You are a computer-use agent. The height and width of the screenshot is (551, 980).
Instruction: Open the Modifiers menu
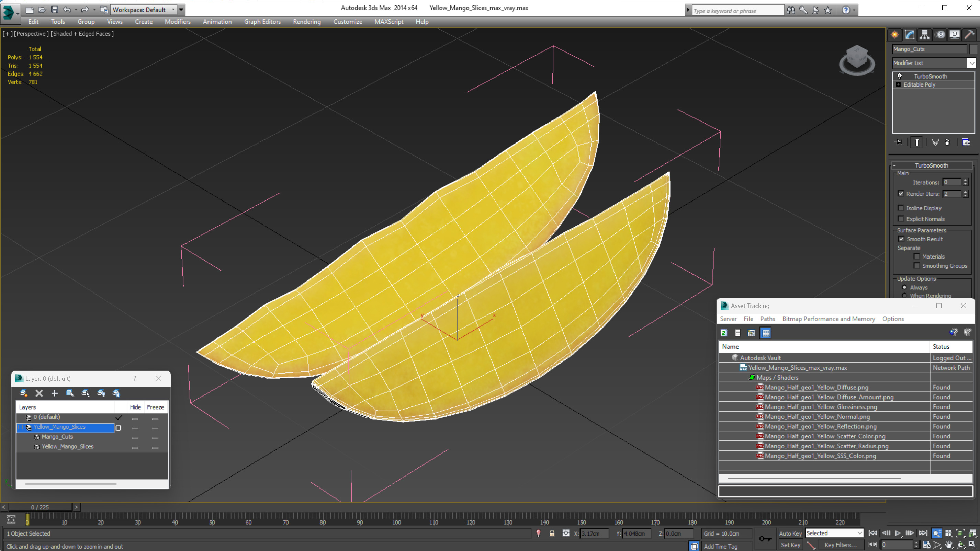[177, 22]
